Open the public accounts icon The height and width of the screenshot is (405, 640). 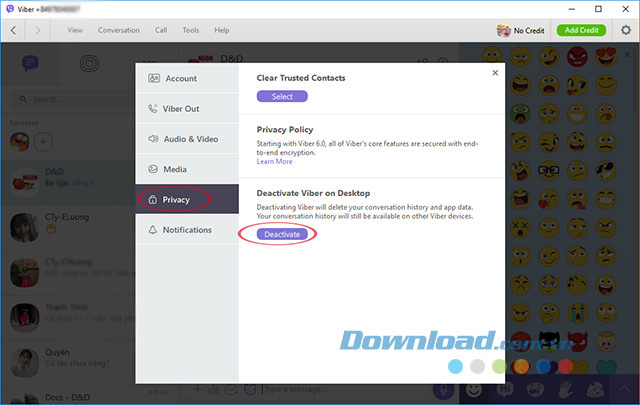[89, 63]
